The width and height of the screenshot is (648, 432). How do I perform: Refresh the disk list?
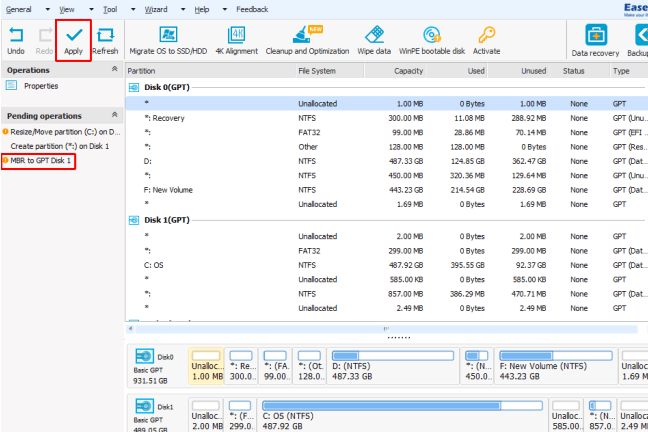[105, 40]
